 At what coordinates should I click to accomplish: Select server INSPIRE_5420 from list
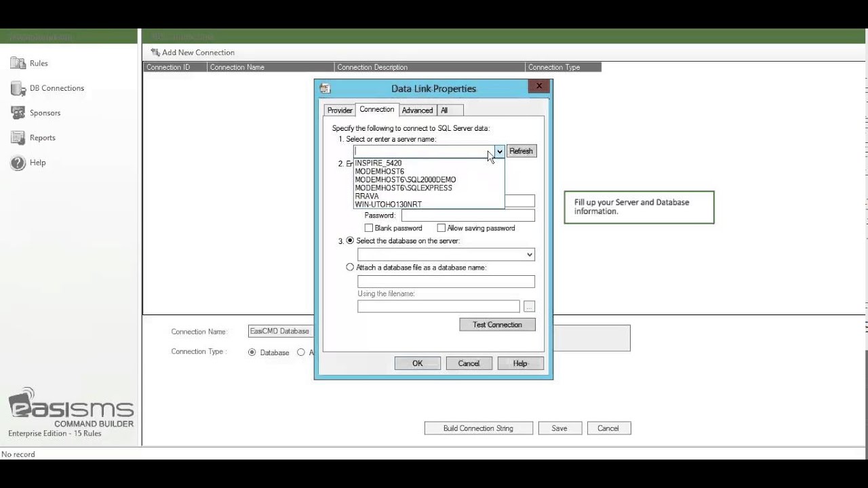pos(429,163)
